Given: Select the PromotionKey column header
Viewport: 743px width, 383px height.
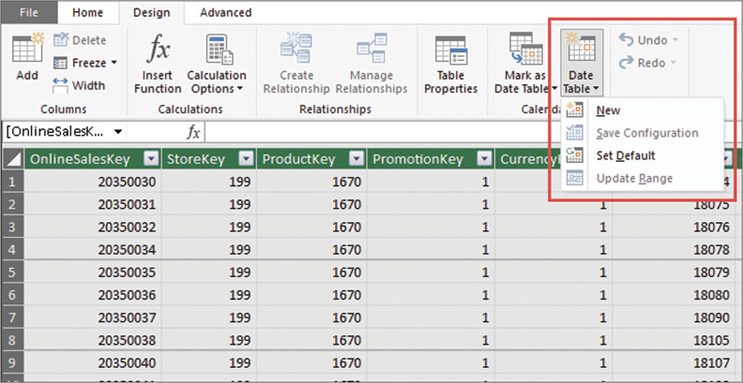Looking at the screenshot, I should [x=430, y=160].
